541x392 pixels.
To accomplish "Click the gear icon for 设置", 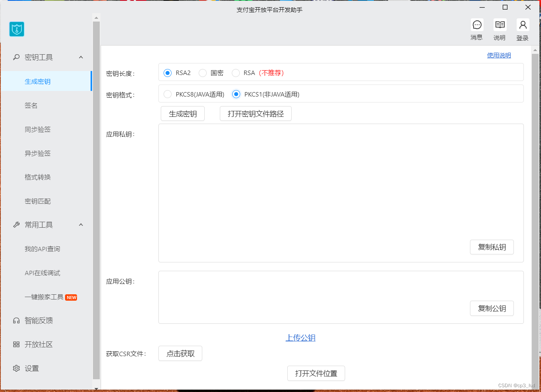I will click(x=16, y=368).
